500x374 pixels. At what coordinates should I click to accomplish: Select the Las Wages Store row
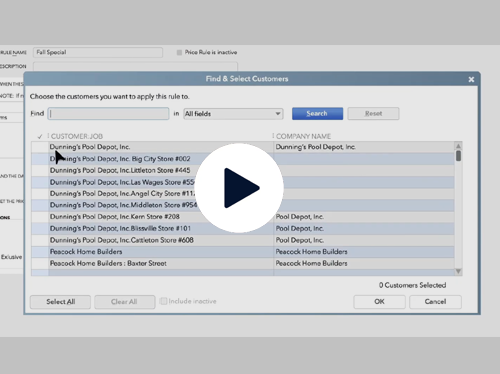pyautogui.click(x=243, y=182)
